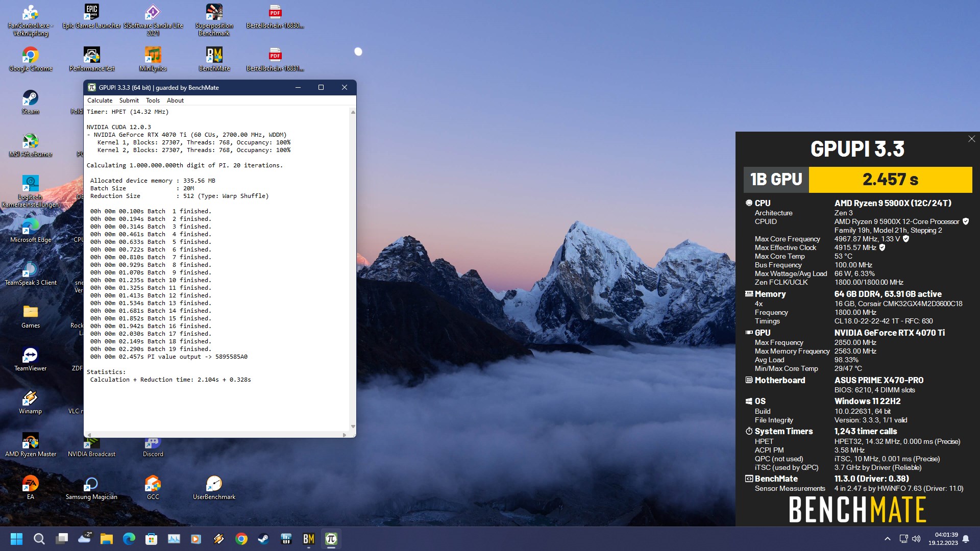980x551 pixels.
Task: Launch Google Chrome from desktop
Action: [31, 59]
